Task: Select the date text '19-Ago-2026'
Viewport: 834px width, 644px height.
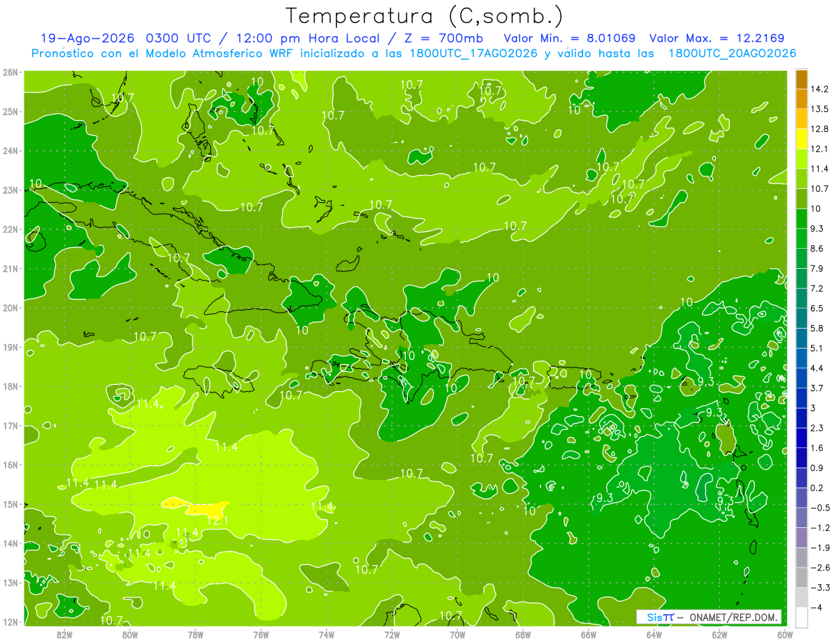Action: coord(88,38)
